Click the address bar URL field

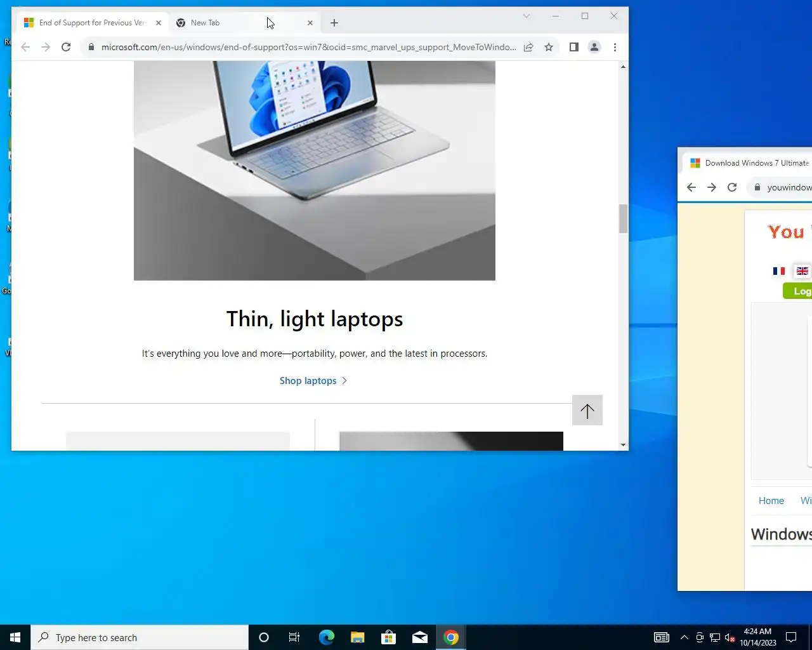coord(308,47)
